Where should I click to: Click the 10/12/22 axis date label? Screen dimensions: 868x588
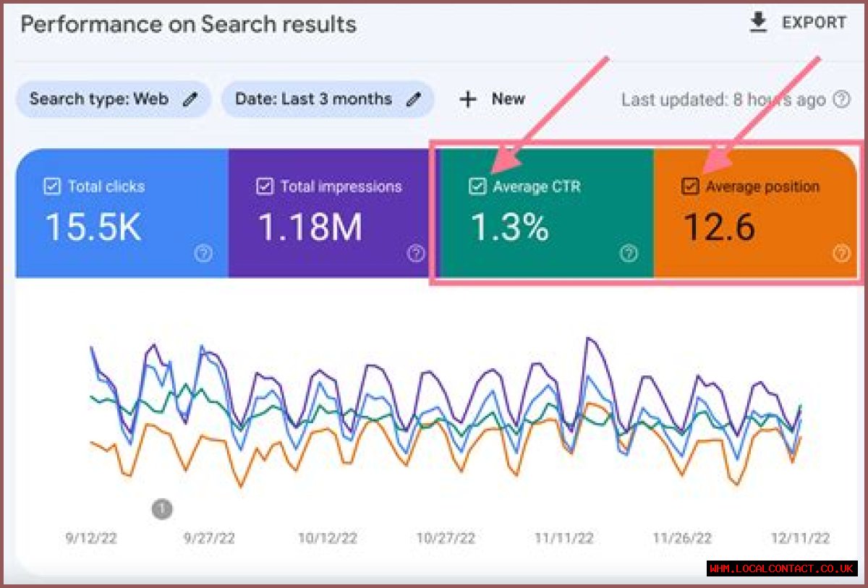click(327, 539)
